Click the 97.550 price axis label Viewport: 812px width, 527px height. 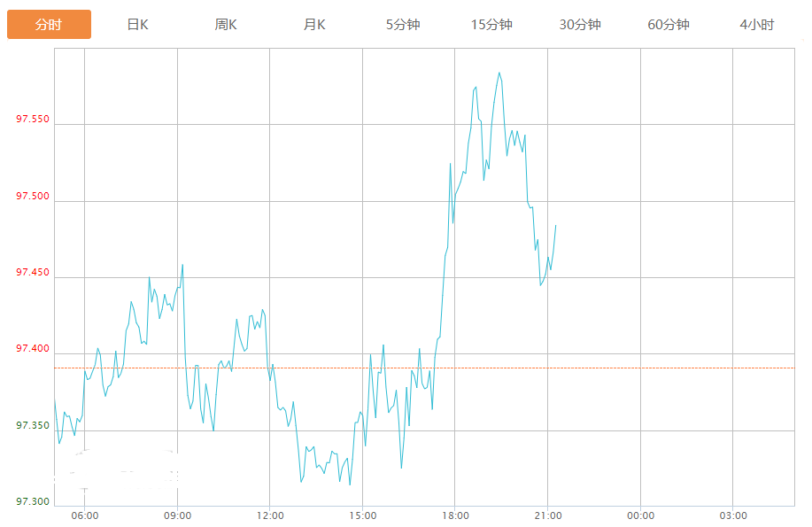point(33,119)
